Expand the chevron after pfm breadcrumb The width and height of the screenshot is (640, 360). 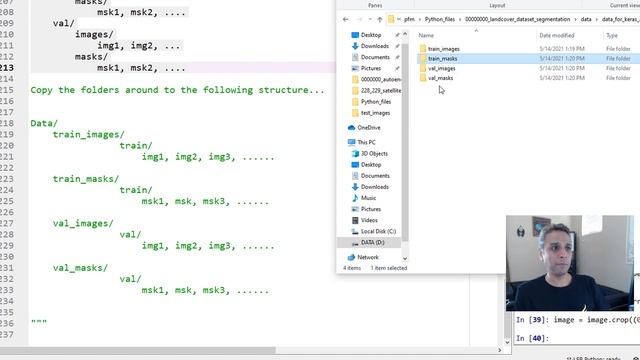coord(420,19)
